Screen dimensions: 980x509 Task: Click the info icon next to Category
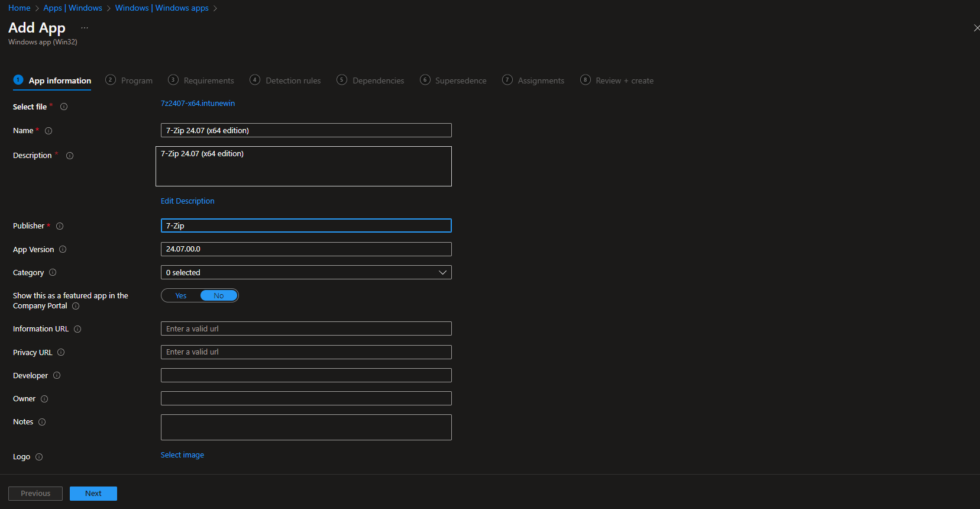point(53,272)
